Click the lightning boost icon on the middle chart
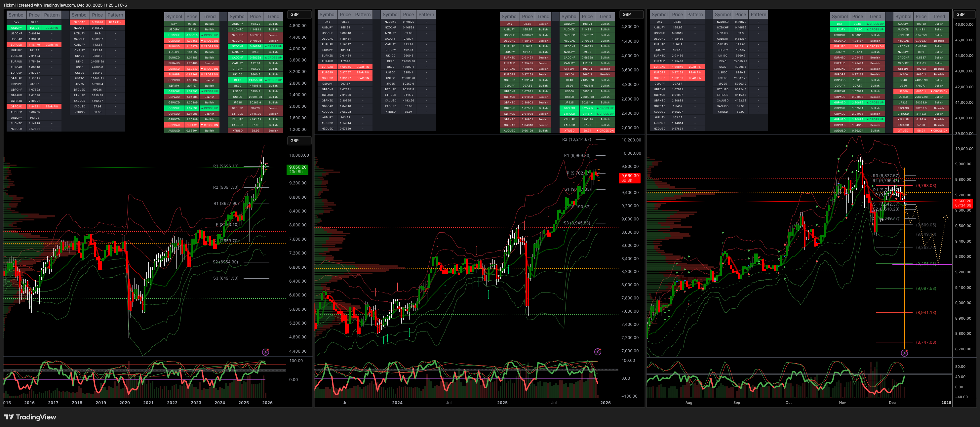 click(598, 352)
